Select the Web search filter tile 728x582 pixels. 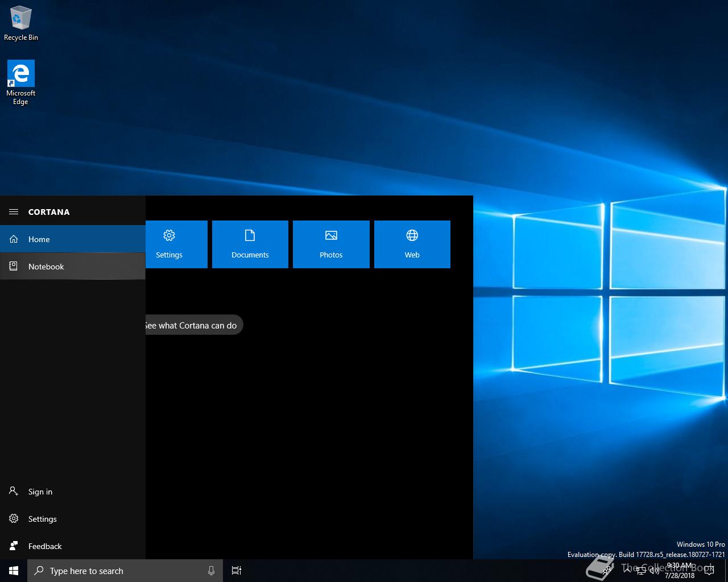click(412, 244)
